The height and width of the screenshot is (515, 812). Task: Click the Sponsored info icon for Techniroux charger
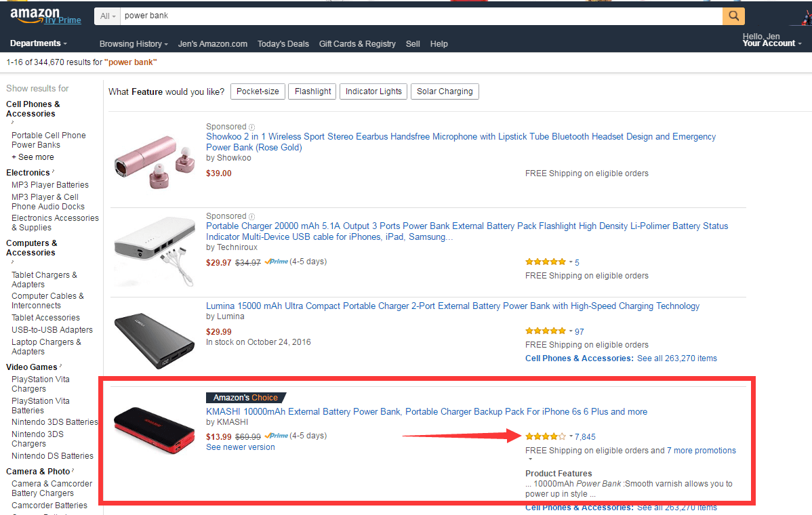coord(251,216)
